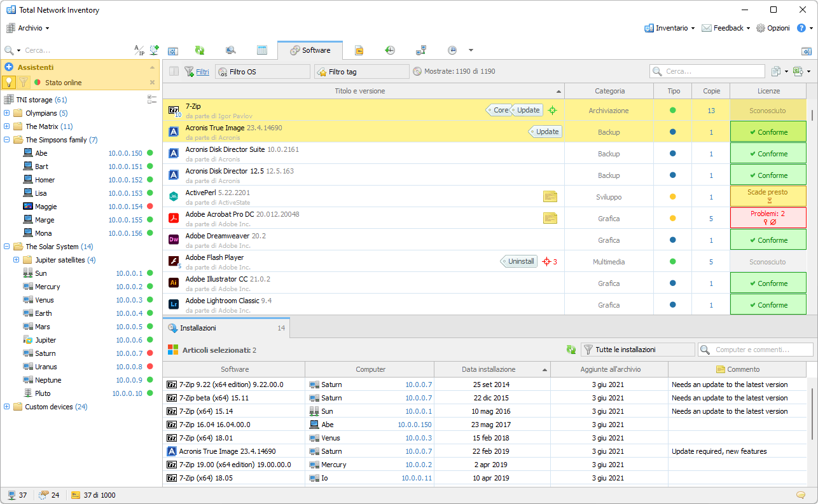Click the Excel export icon

pyautogui.click(x=798, y=72)
